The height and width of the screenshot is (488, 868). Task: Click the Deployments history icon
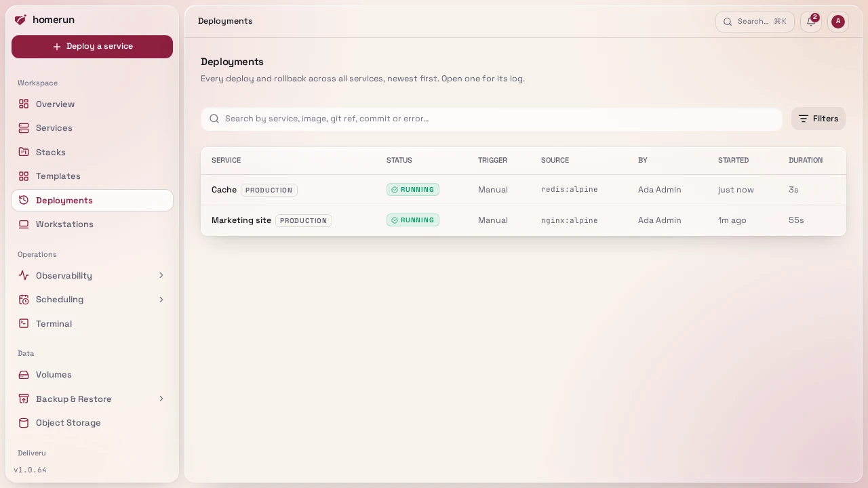(24, 200)
